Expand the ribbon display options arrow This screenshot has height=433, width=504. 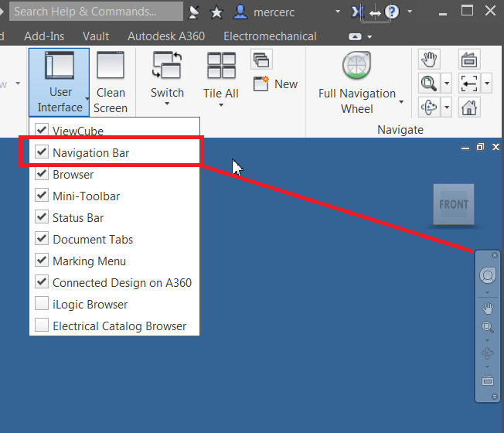coord(369,37)
